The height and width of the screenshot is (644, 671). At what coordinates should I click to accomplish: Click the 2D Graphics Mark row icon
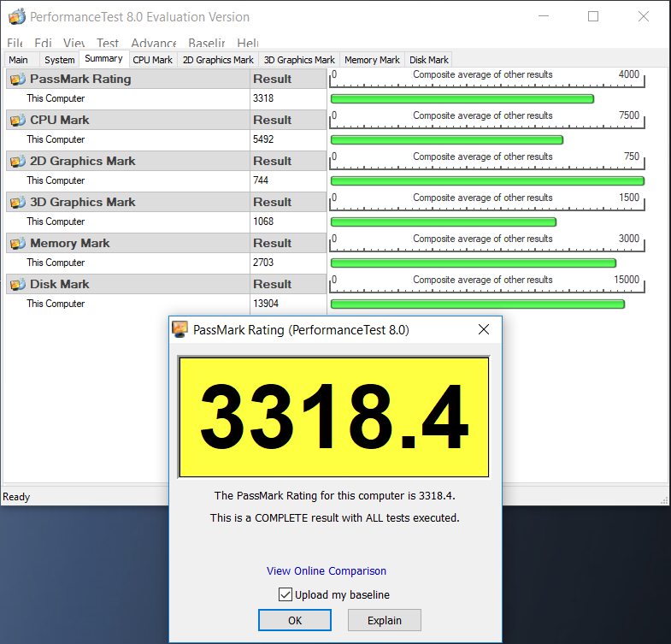coord(17,162)
